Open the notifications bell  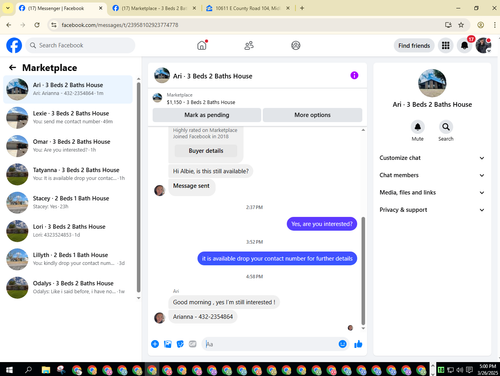tap(464, 45)
